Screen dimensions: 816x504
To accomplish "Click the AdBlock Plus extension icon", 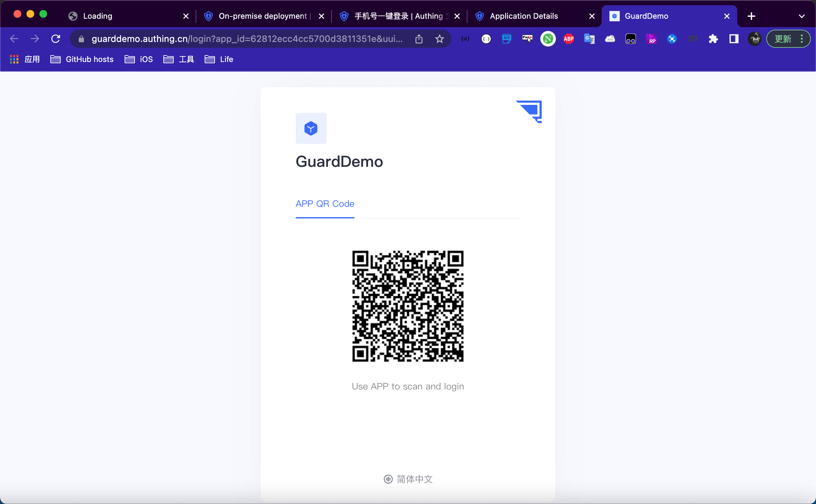I will click(568, 39).
